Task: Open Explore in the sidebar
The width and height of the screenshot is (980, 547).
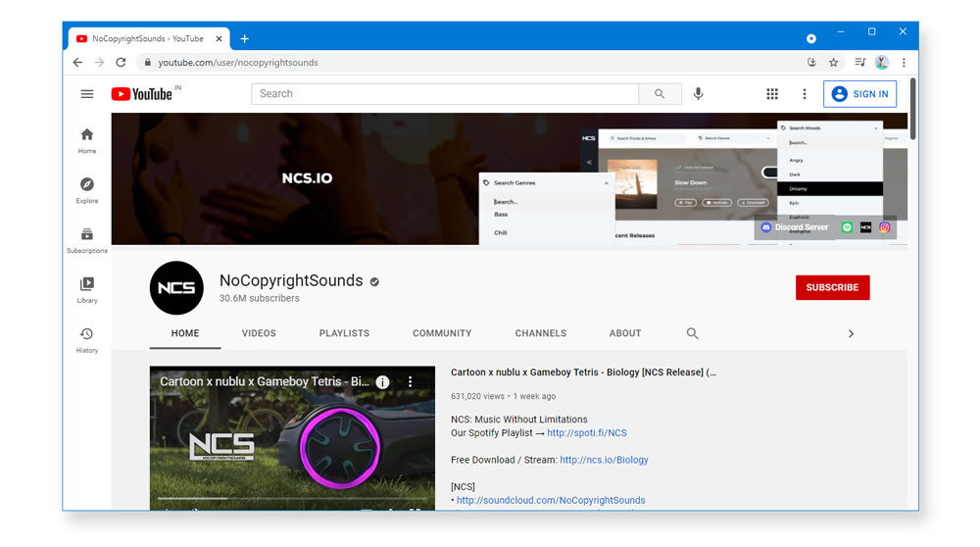Action: point(87,191)
